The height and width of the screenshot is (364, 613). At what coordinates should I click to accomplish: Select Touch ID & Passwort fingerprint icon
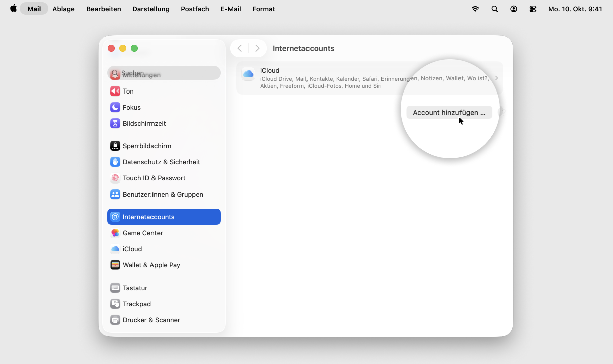pos(115,178)
